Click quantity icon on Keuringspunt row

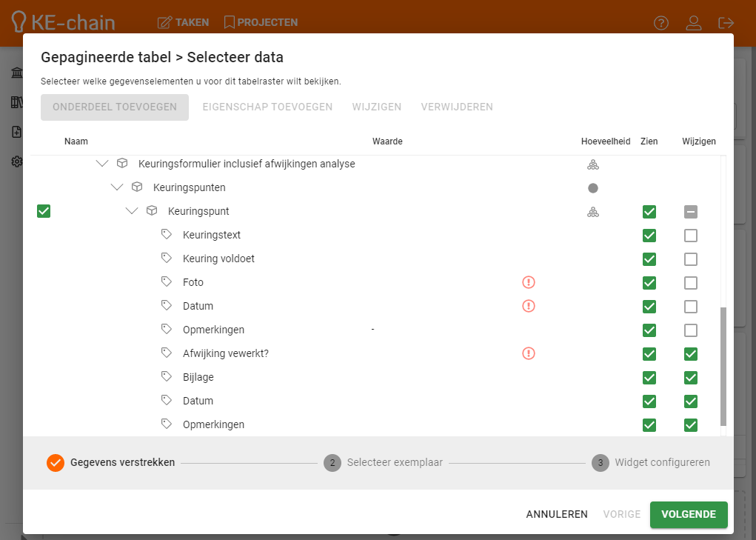(592, 212)
